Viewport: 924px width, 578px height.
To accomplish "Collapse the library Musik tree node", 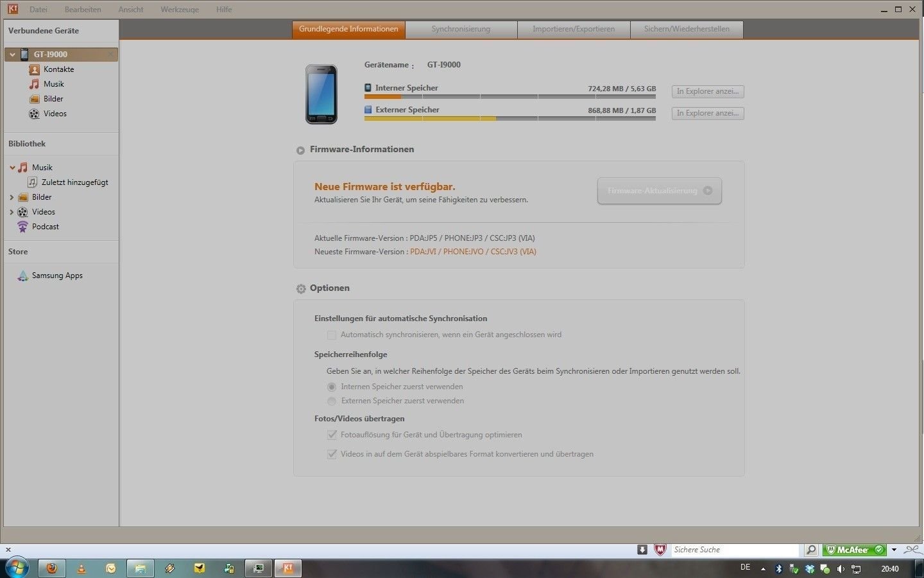I will point(12,168).
